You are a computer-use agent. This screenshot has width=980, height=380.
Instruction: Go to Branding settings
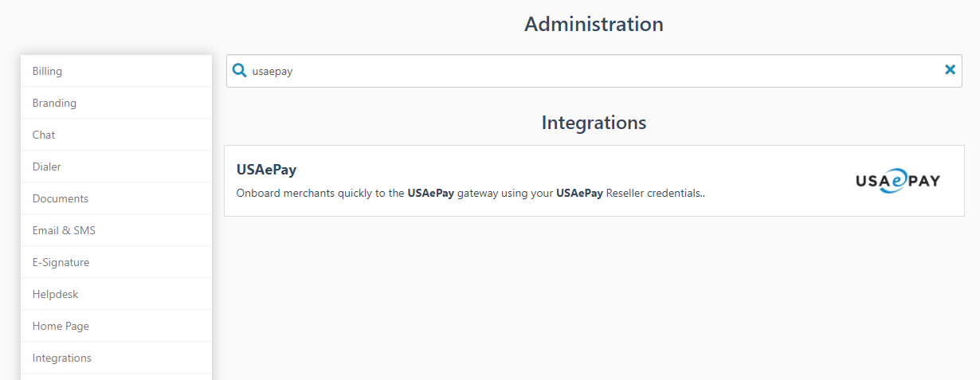[x=54, y=103]
